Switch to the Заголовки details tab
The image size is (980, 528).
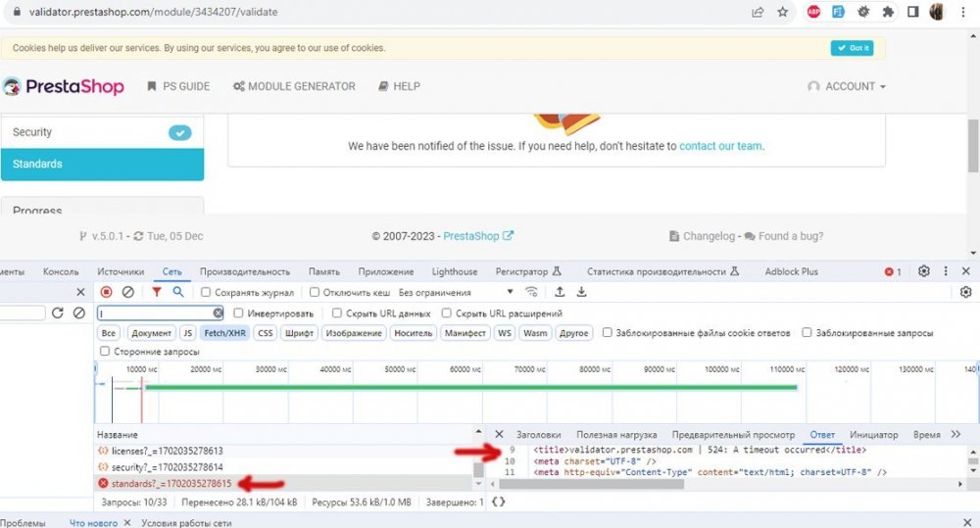pos(538,434)
